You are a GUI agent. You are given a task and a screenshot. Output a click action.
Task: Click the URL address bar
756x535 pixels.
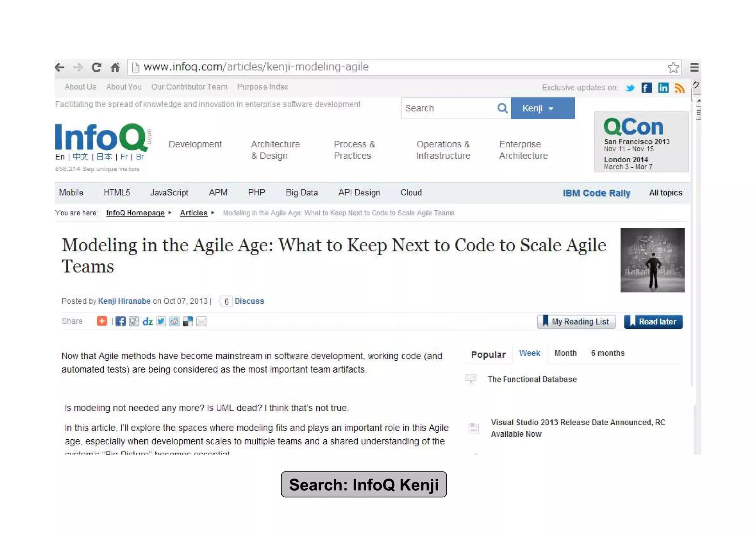click(x=404, y=67)
